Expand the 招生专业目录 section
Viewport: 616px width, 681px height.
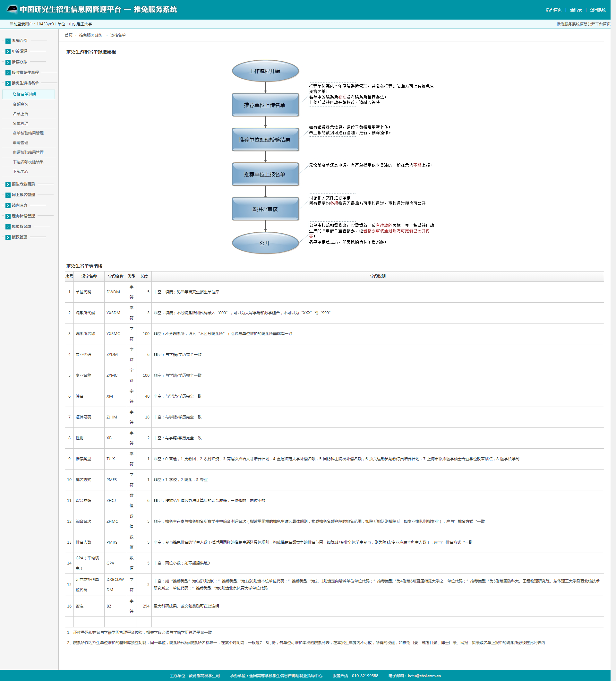click(x=23, y=185)
